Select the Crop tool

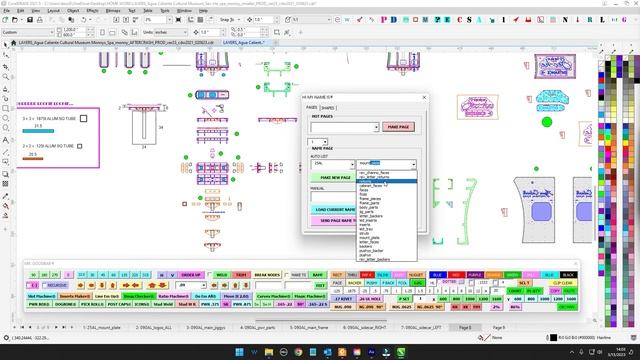tap(5, 66)
